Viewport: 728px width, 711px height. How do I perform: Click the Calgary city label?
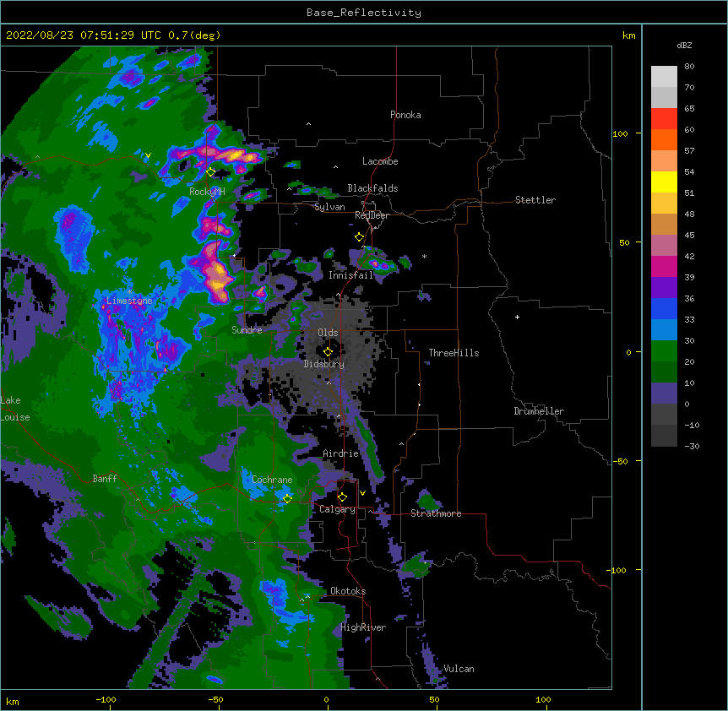[x=337, y=509]
